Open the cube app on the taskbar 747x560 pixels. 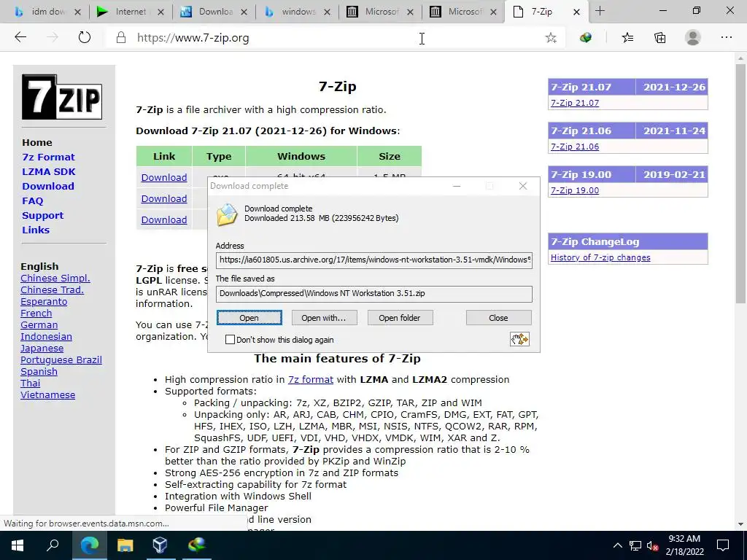(160, 545)
